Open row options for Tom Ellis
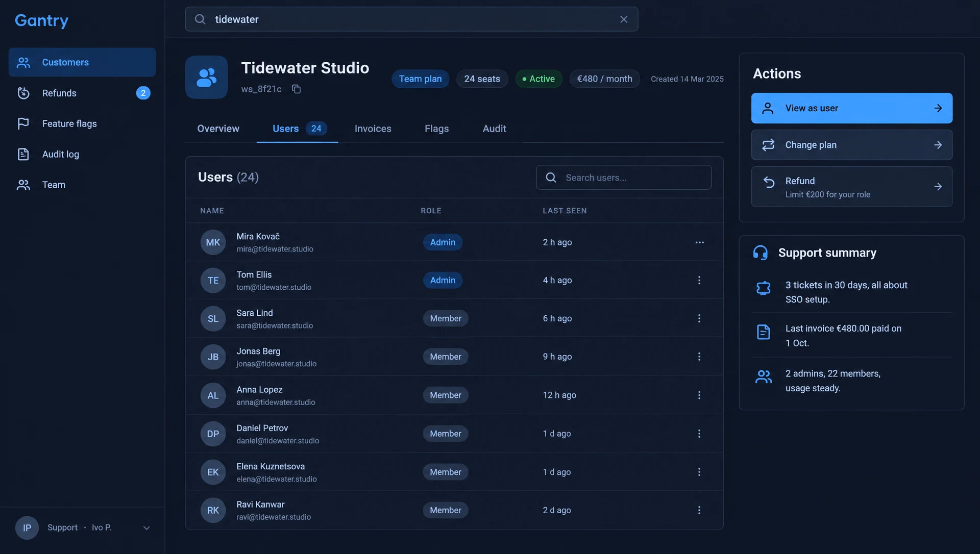 [699, 280]
